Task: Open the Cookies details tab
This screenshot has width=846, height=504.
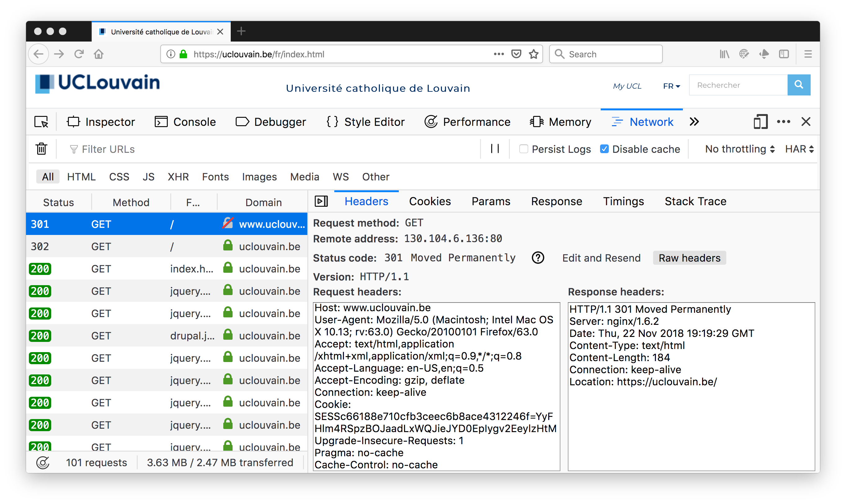Action: coord(430,201)
